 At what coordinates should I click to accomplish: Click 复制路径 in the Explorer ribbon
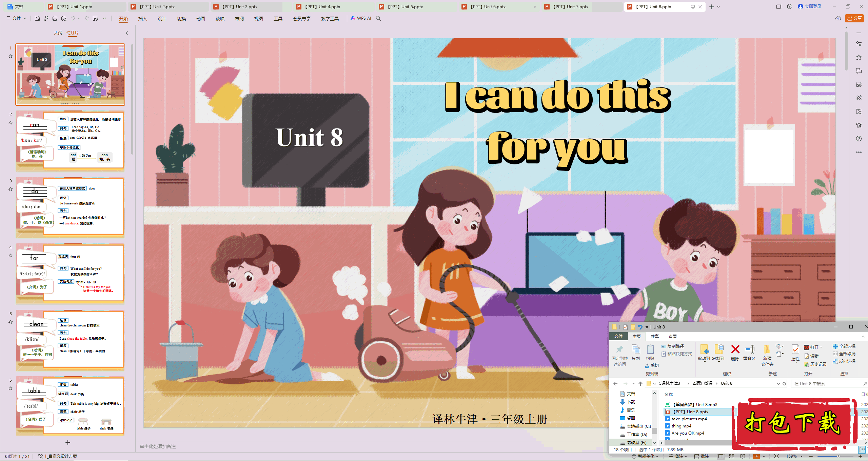click(x=673, y=346)
